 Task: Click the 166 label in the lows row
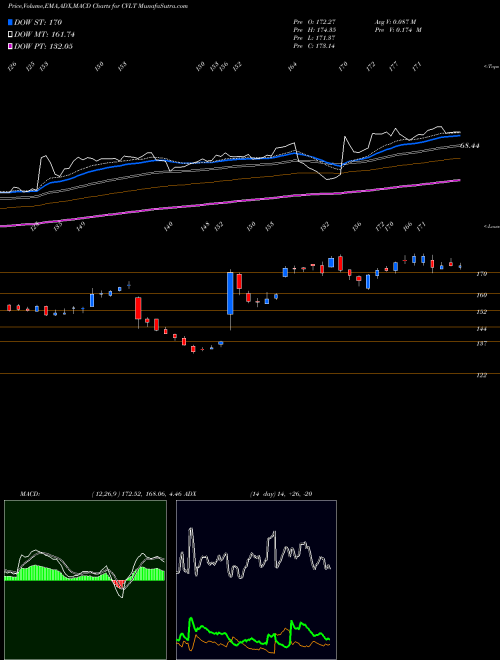407,226
